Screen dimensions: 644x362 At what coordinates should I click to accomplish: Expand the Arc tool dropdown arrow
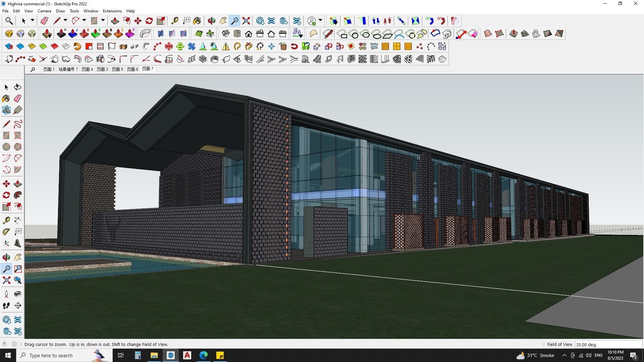click(x=84, y=20)
